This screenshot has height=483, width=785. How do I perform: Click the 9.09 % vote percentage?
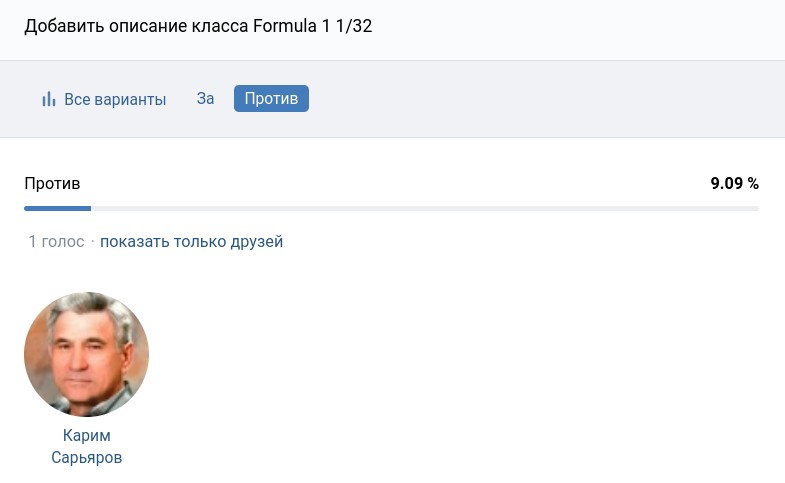(x=734, y=183)
